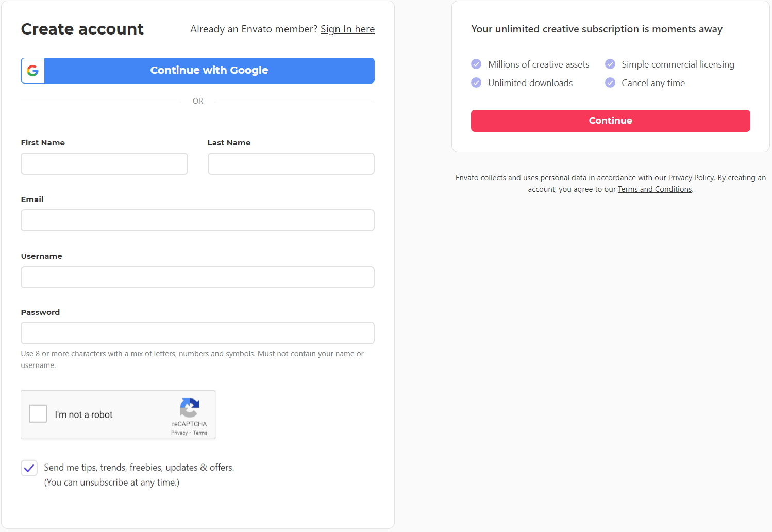Click the Google logo icon
This screenshot has height=532, width=772.
[33, 71]
